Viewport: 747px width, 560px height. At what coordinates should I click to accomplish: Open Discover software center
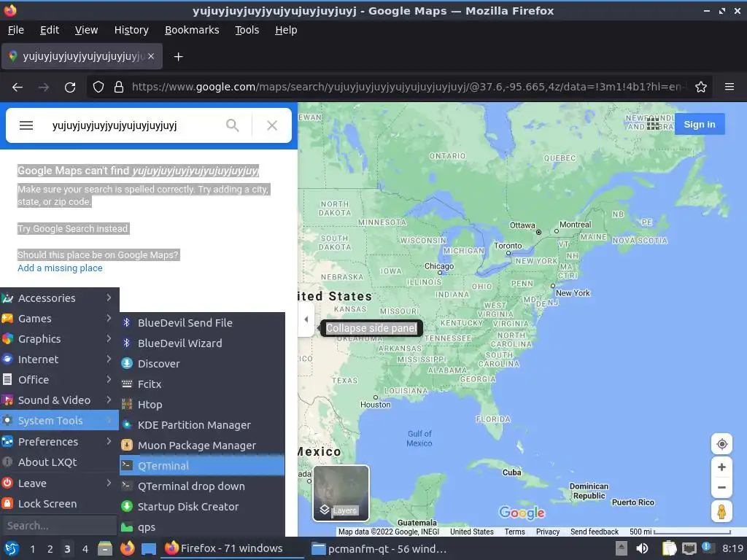(202, 363)
